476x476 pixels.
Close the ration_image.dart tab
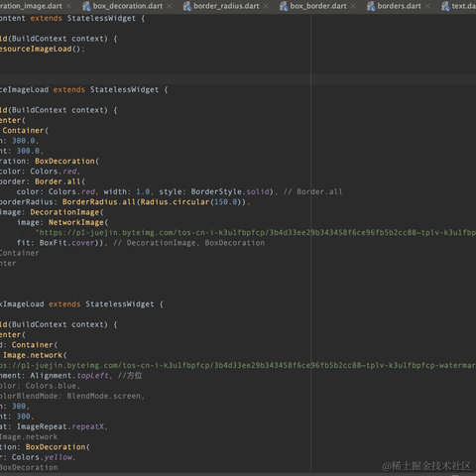point(68,6)
